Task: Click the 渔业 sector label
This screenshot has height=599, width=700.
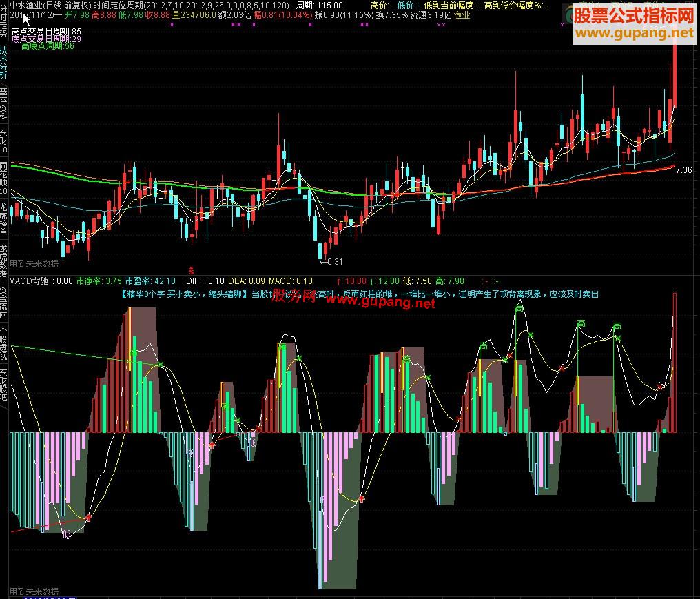Action: tap(462, 15)
